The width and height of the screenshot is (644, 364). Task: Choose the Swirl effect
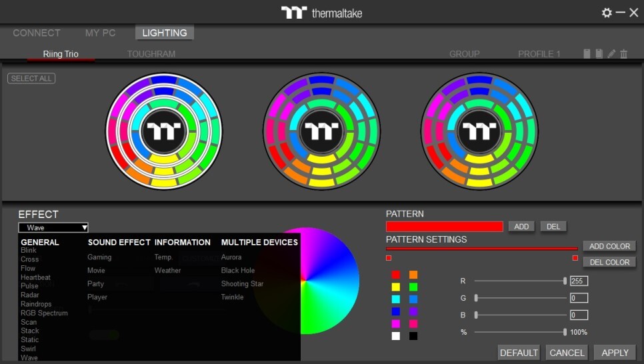click(x=29, y=349)
